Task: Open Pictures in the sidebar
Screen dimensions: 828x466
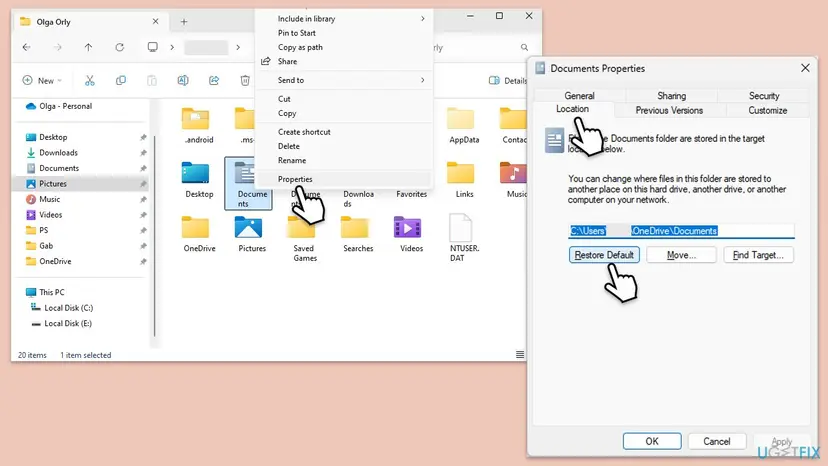Action: tap(53, 184)
